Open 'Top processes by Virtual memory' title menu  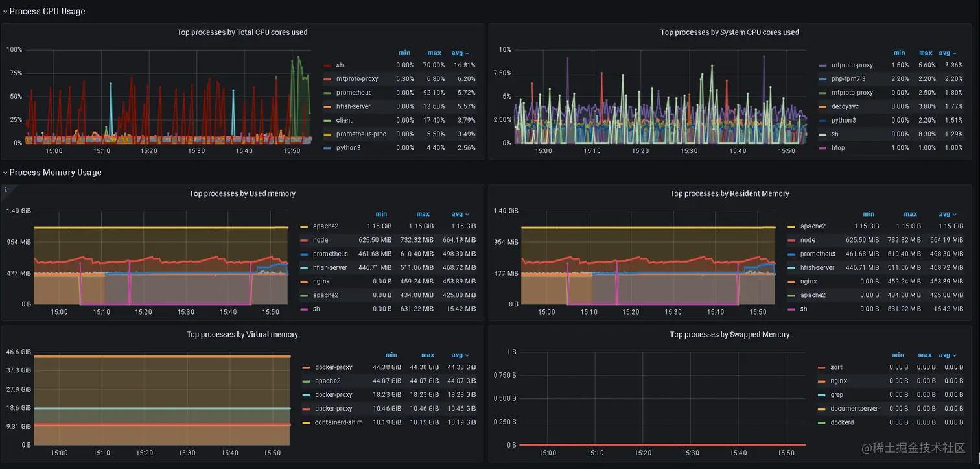coord(242,335)
